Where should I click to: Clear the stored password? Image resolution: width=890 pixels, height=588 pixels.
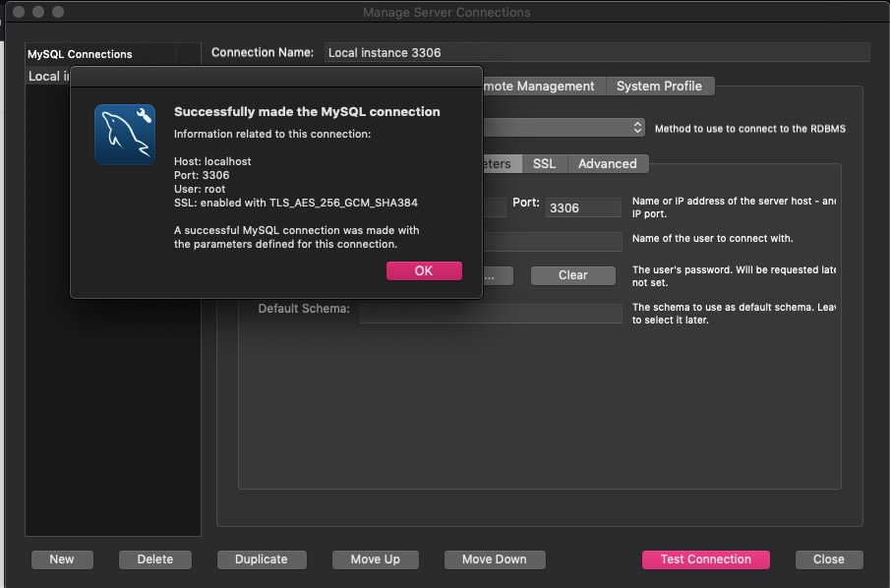572,275
